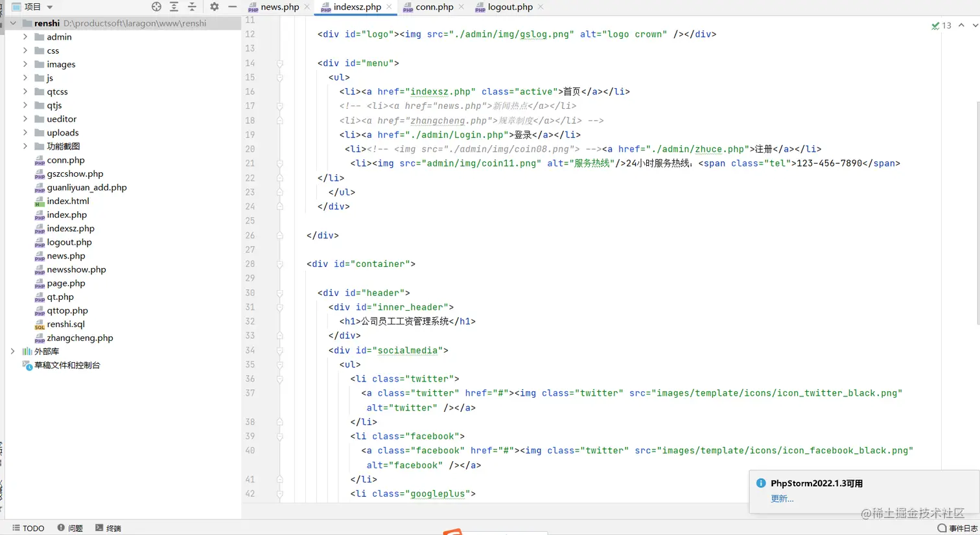The width and height of the screenshot is (980, 535).
Task: Click the 项目 panel icon
Action: coord(17,7)
